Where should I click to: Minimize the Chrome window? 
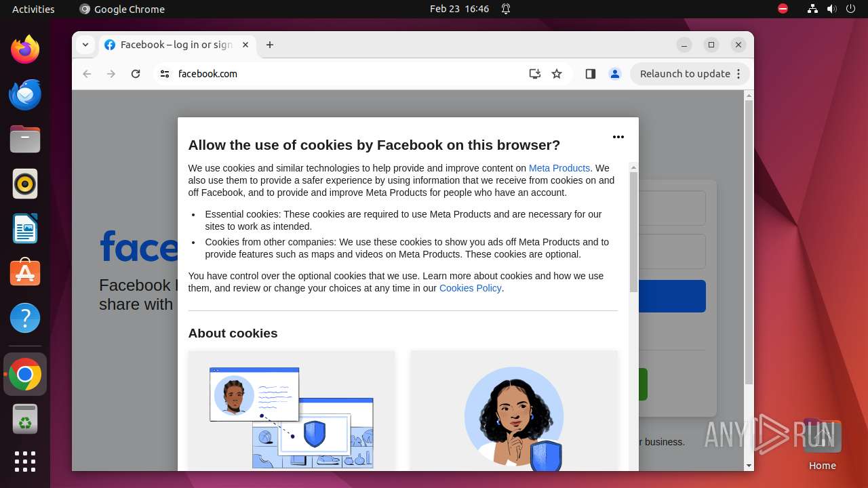click(684, 45)
